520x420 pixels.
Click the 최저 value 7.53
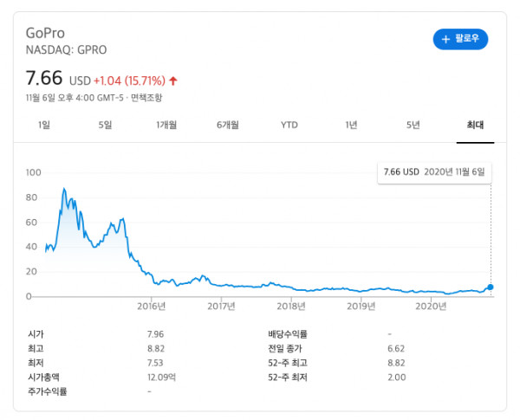pyautogui.click(x=155, y=363)
